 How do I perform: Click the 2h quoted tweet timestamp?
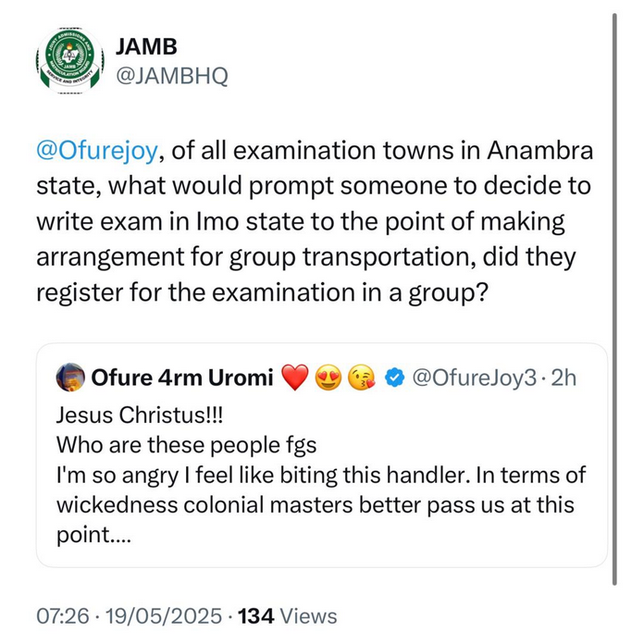562,378
